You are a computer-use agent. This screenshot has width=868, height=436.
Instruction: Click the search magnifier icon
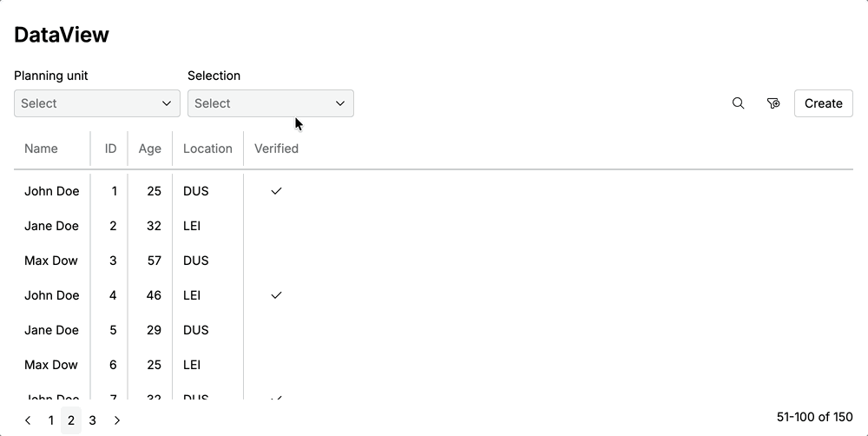pyautogui.click(x=738, y=103)
